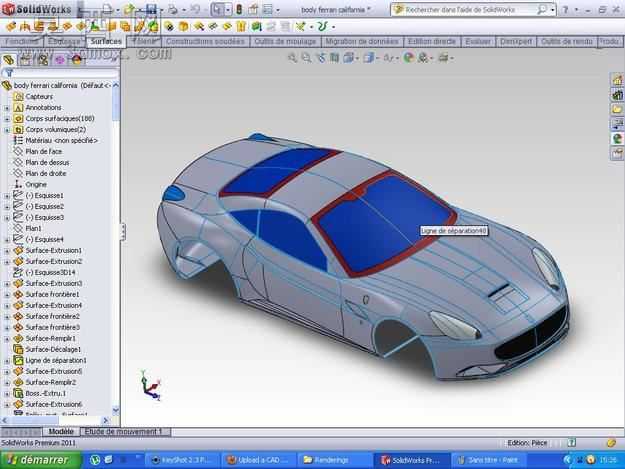Open the DisplayManager tab icon
Viewport: 625px width, 469px height.
[x=77, y=60]
